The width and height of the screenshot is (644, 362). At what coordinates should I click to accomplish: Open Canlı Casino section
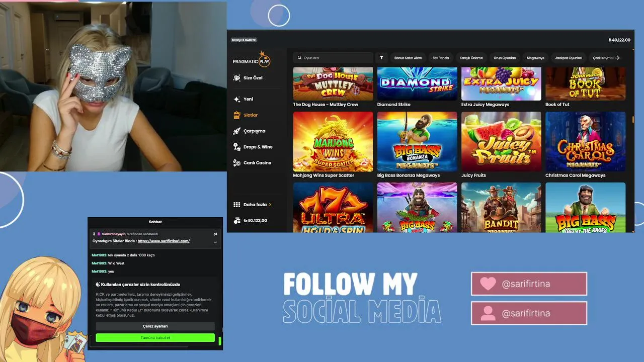pyautogui.click(x=252, y=163)
